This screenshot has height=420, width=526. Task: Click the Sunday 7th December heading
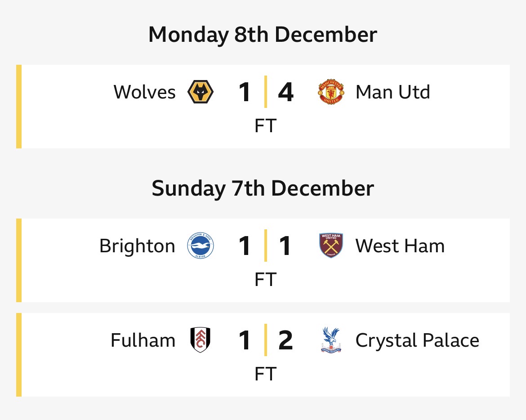point(263,188)
